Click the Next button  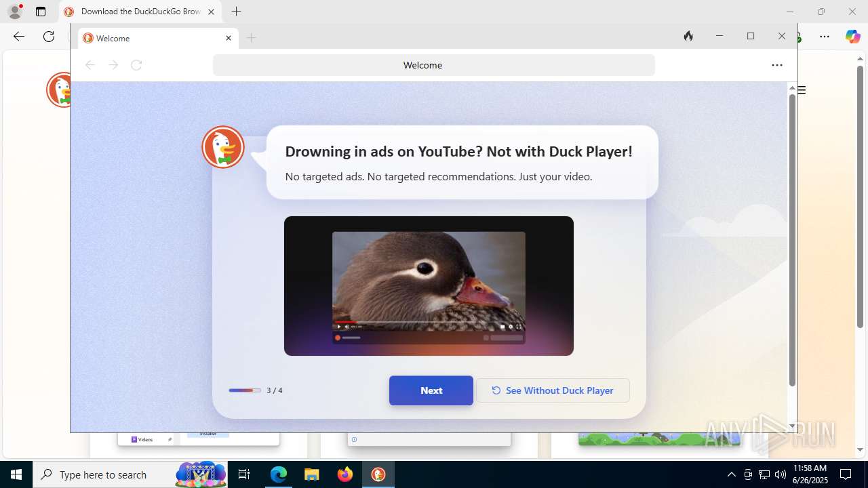(x=431, y=390)
